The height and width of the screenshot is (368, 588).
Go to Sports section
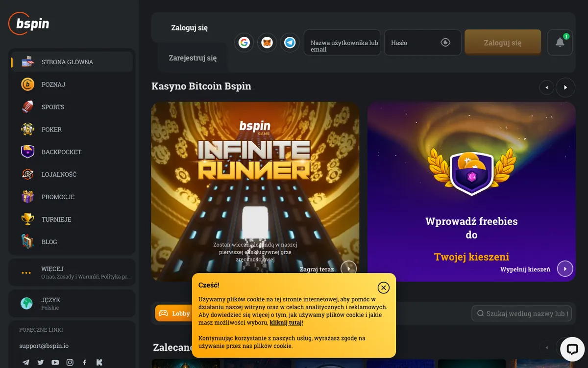(x=72, y=107)
